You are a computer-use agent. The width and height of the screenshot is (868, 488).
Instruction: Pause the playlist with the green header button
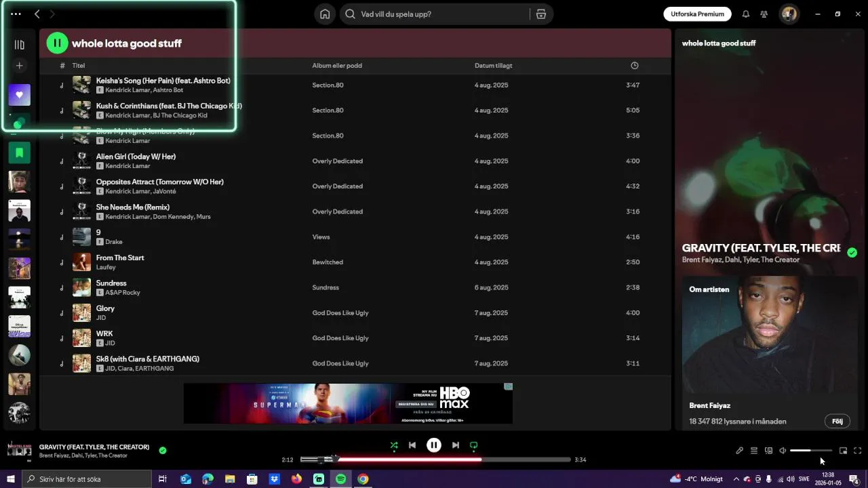[57, 43]
